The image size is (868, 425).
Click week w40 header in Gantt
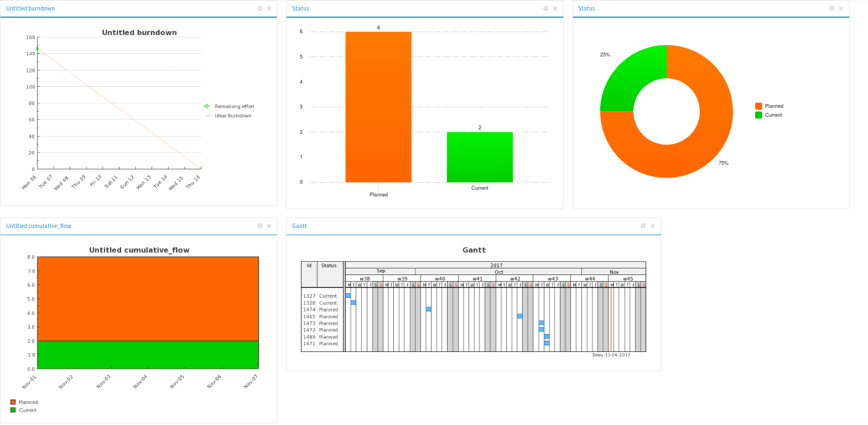click(440, 279)
